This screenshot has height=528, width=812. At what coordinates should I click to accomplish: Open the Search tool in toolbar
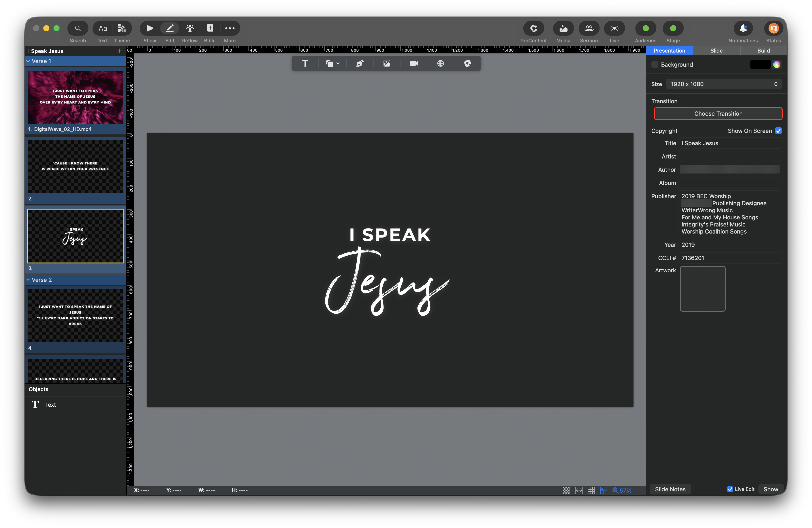pos(78,28)
